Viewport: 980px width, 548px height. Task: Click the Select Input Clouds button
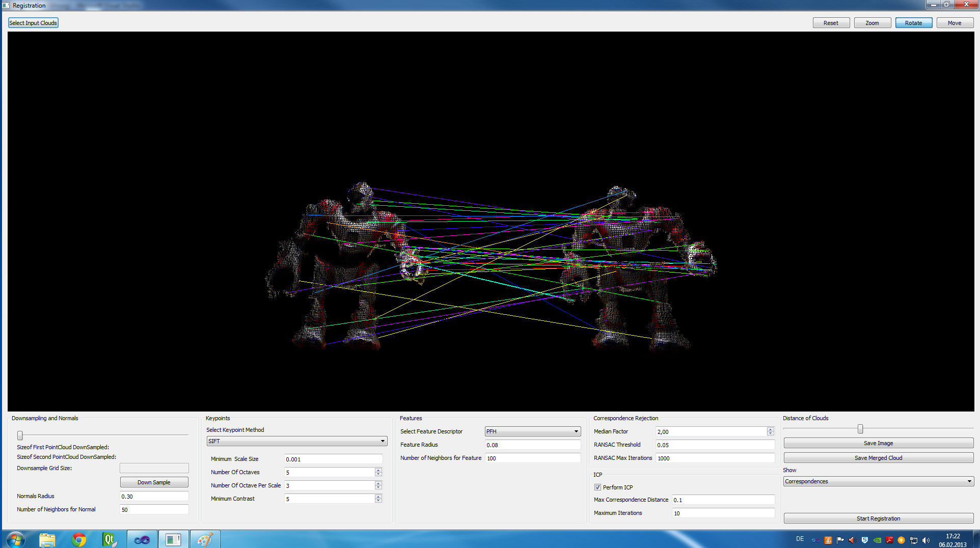pyautogui.click(x=33, y=23)
